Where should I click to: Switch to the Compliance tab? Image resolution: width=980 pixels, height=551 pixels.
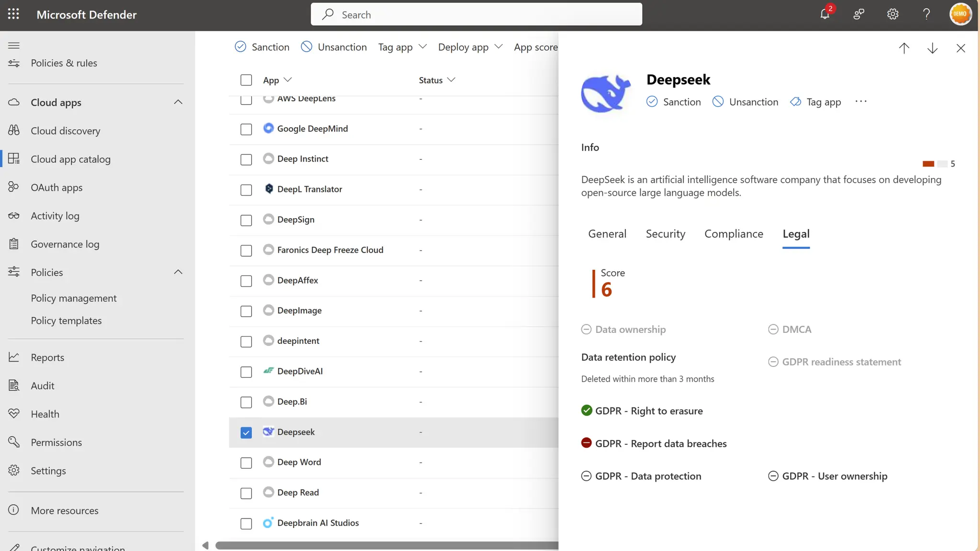pos(734,234)
